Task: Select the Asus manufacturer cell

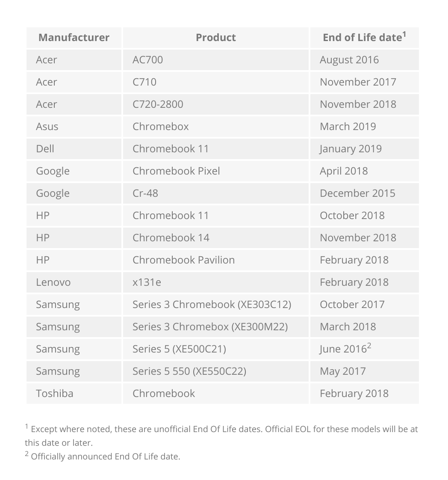Action: point(74,127)
